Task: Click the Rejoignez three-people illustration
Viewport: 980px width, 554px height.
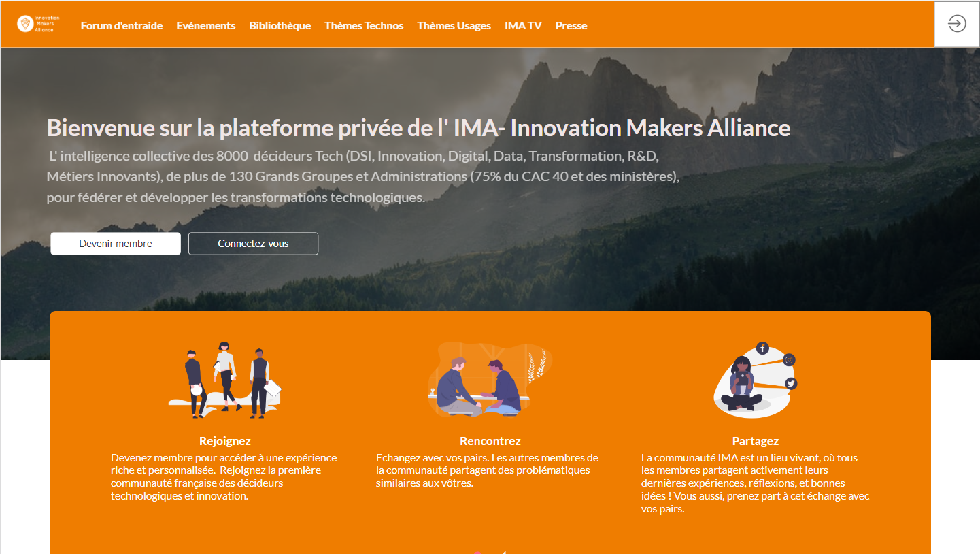Action: coord(225,379)
